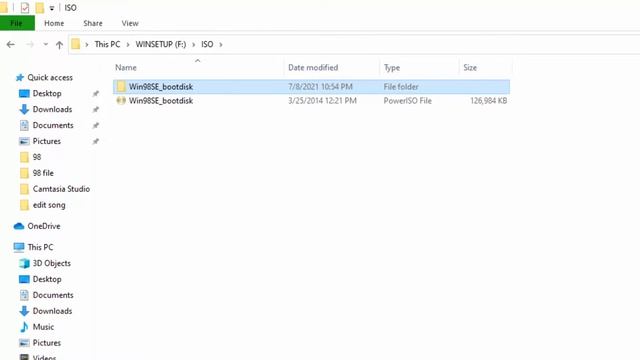This screenshot has width=640, height=360.
Task: Click the Win98SE_bootdisk folder icon
Action: click(x=121, y=86)
